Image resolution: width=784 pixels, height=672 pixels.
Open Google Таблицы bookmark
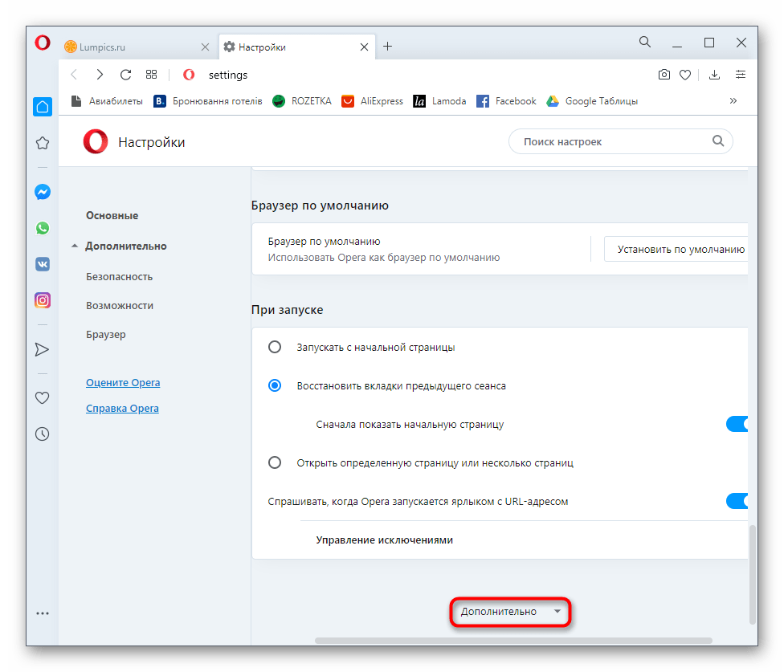tap(592, 101)
